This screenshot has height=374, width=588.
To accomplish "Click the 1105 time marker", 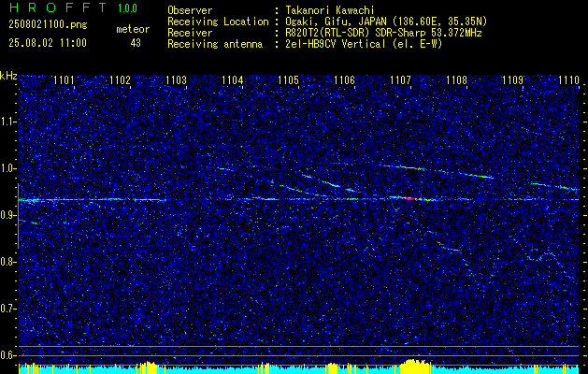I will pyautogui.click(x=288, y=80).
